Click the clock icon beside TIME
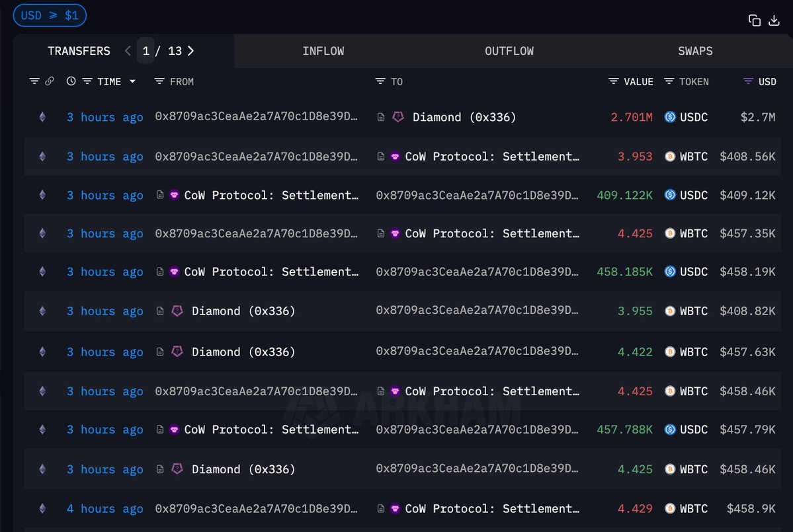Screen dimensions: 793x532 [71, 81]
